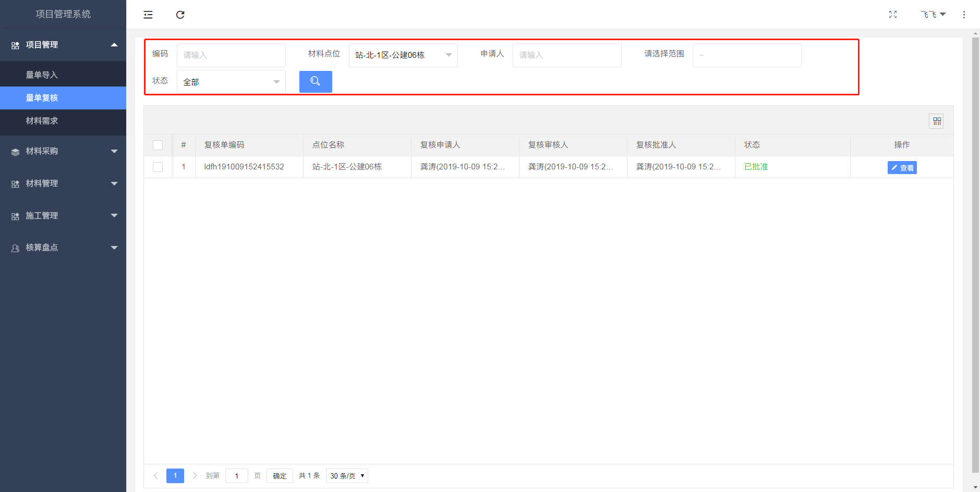The image size is (980, 492).
Task: Open the 飞飞 user dropdown
Action: (x=933, y=15)
